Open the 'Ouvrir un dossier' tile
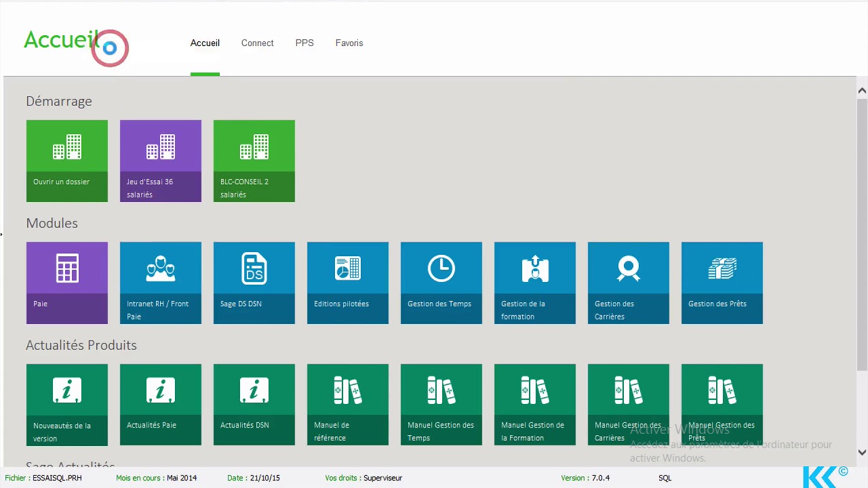The image size is (868, 488). [66, 161]
